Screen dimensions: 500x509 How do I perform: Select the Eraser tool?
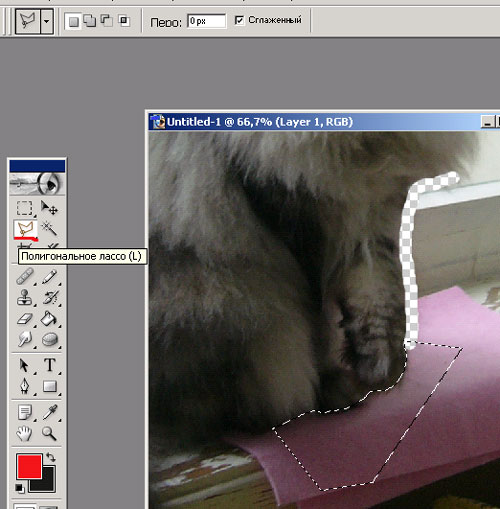click(x=25, y=319)
